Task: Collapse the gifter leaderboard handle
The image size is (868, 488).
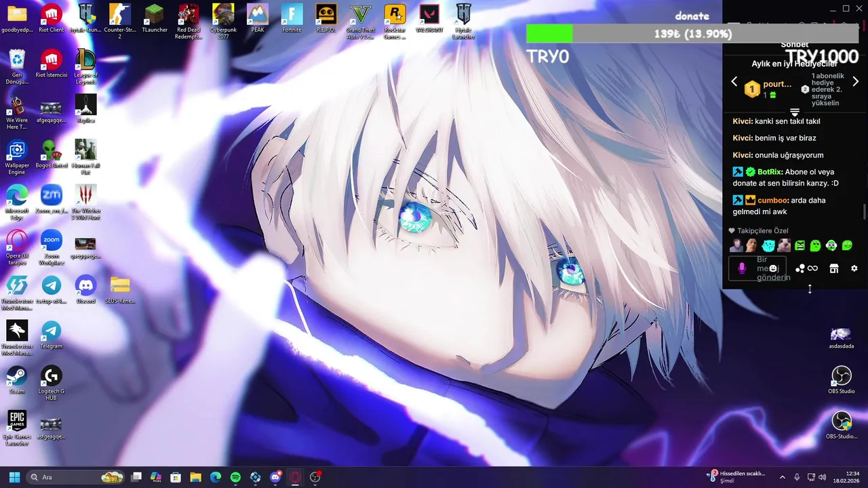Action: point(795,112)
